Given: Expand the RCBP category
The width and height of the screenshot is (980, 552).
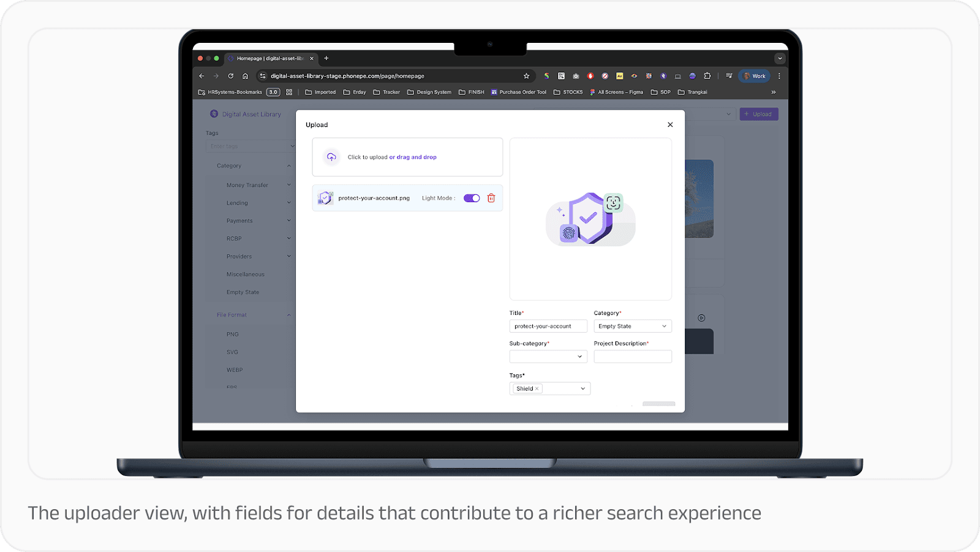Looking at the screenshot, I should coord(289,238).
